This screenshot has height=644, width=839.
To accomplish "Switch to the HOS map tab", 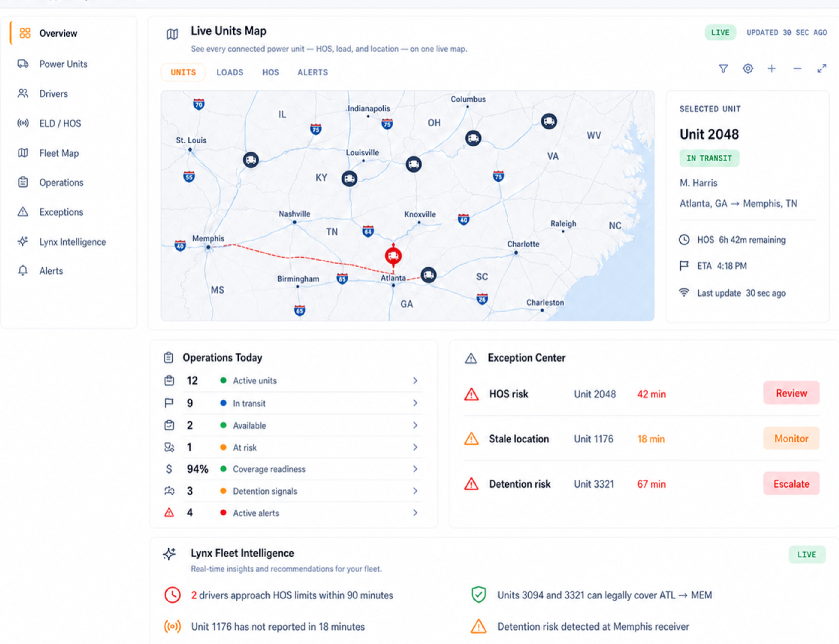I will [271, 72].
